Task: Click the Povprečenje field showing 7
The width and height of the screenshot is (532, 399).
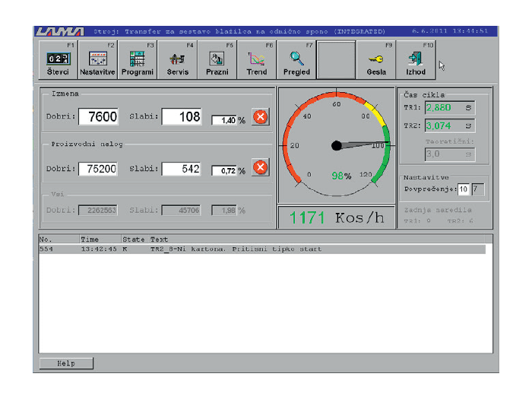Action: (x=478, y=189)
